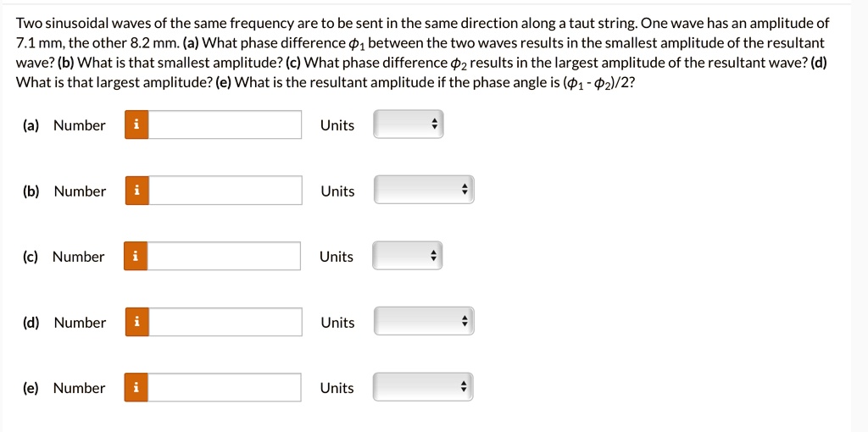Focus the Number input field for part (e)
This screenshot has width=868, height=432.
224,388
